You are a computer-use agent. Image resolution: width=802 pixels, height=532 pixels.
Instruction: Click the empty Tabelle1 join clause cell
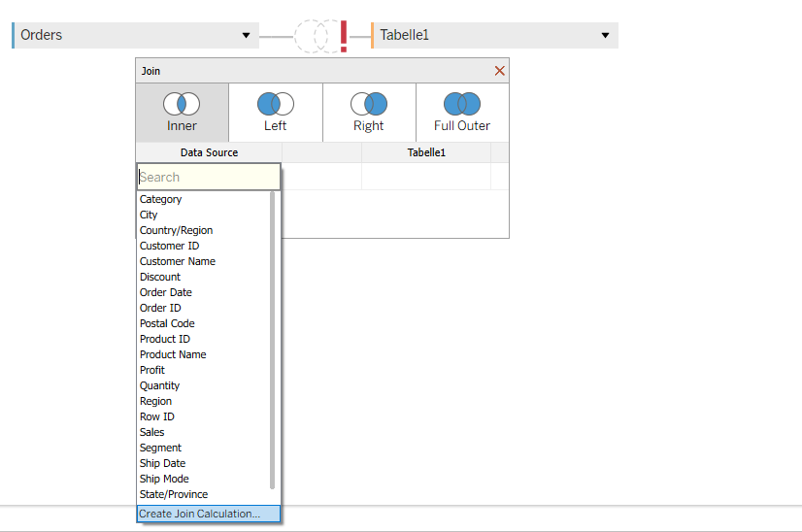coord(425,177)
